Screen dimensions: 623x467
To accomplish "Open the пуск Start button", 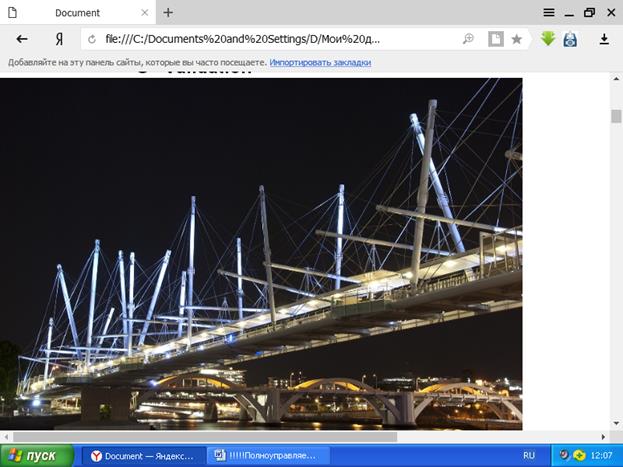I will click(x=37, y=456).
